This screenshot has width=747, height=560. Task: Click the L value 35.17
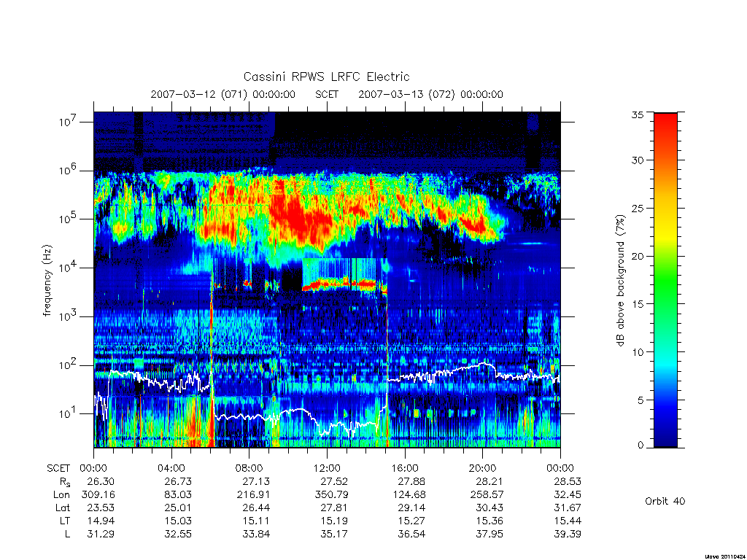tap(334, 534)
